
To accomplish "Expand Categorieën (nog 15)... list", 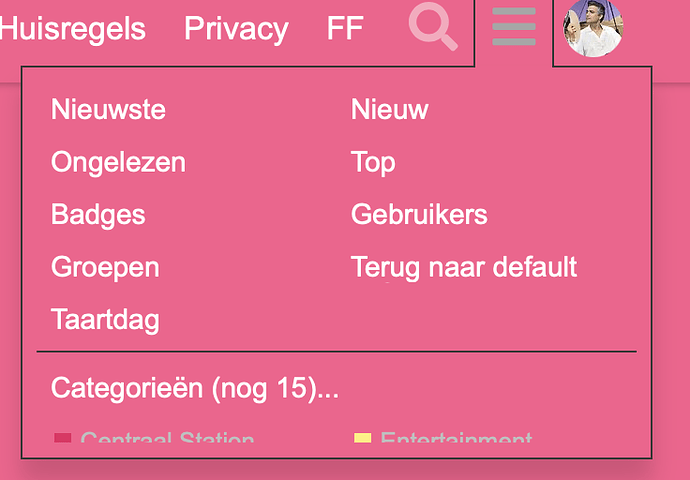I will coord(195,388).
